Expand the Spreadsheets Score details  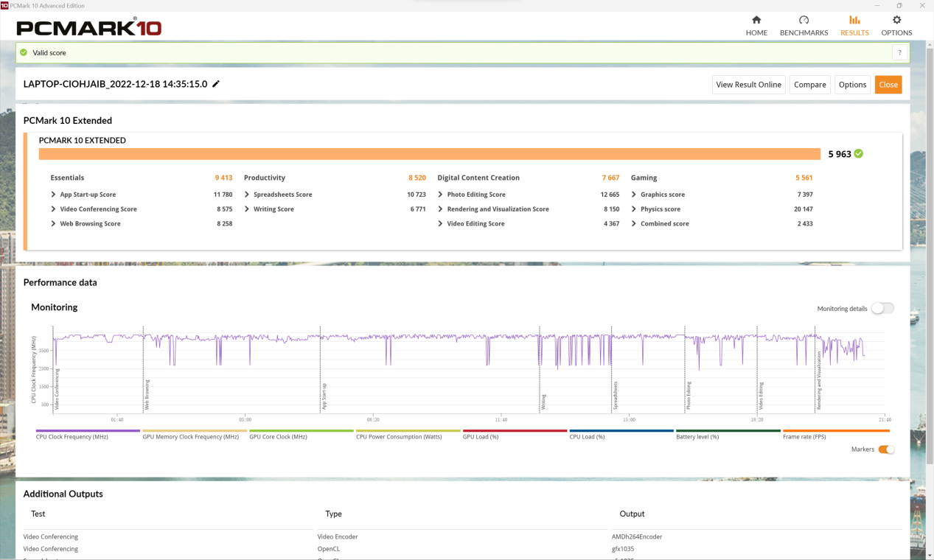(x=248, y=195)
